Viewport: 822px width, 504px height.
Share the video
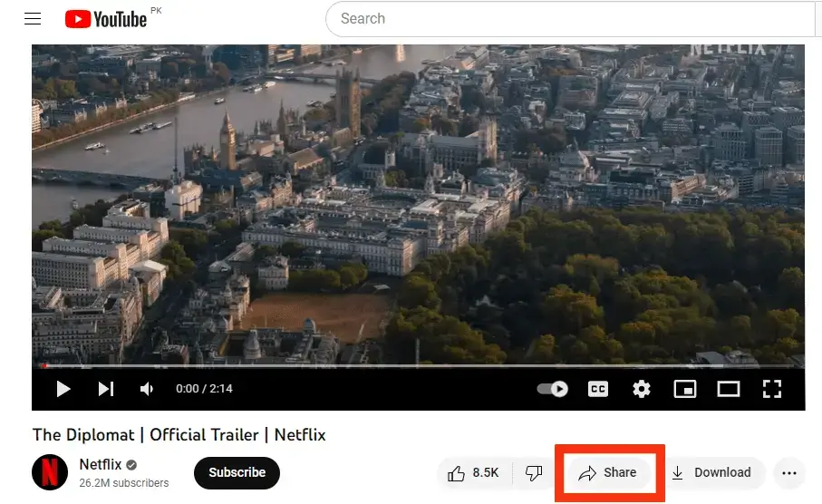tap(608, 473)
